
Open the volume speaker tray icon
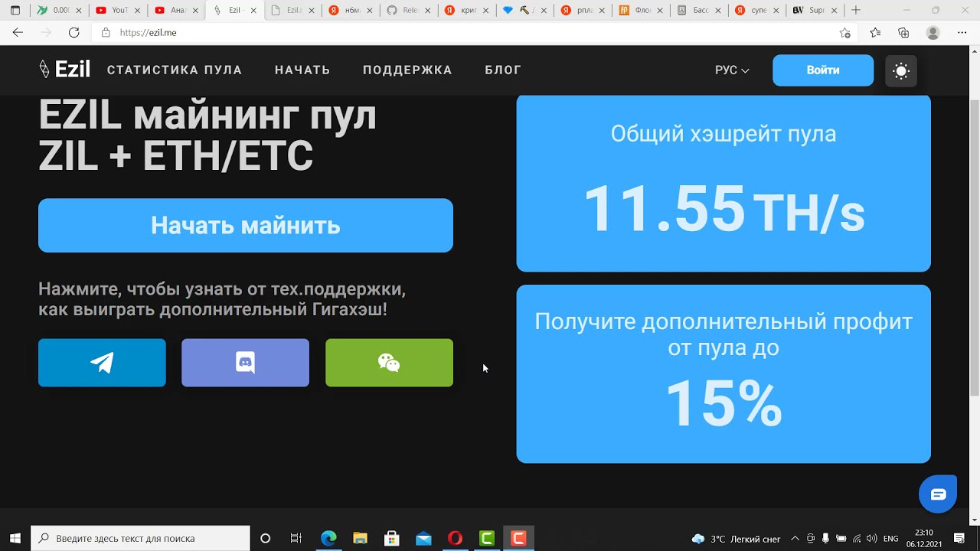pos(872,539)
